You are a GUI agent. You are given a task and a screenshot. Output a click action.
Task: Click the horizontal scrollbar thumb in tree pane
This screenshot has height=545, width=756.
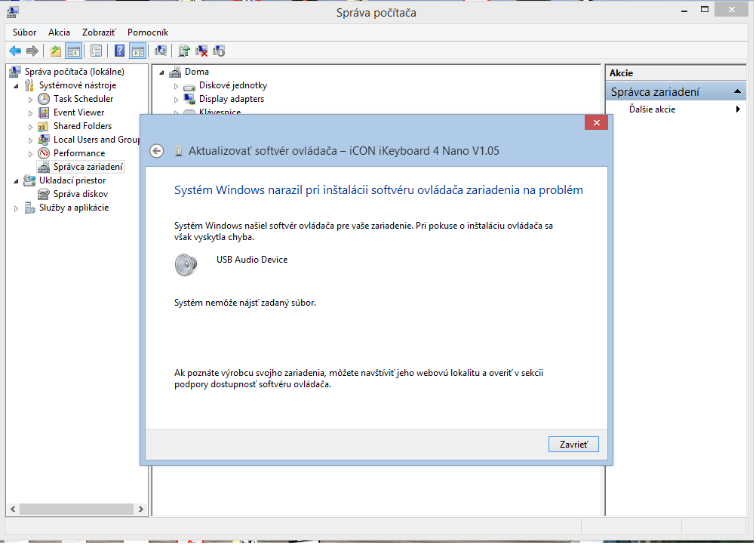click(76, 509)
